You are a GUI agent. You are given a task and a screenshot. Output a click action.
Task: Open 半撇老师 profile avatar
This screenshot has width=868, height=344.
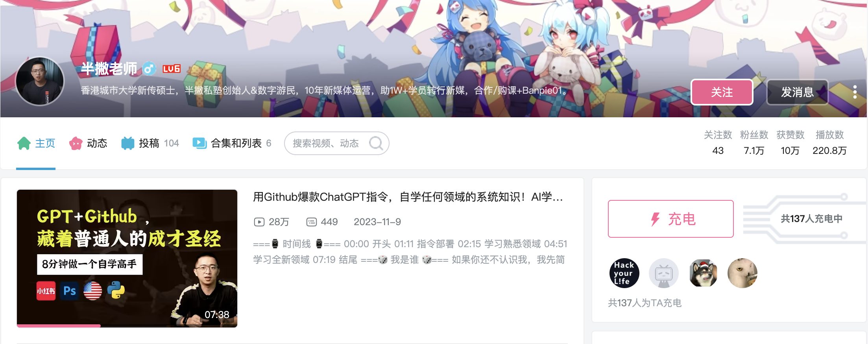(x=40, y=81)
